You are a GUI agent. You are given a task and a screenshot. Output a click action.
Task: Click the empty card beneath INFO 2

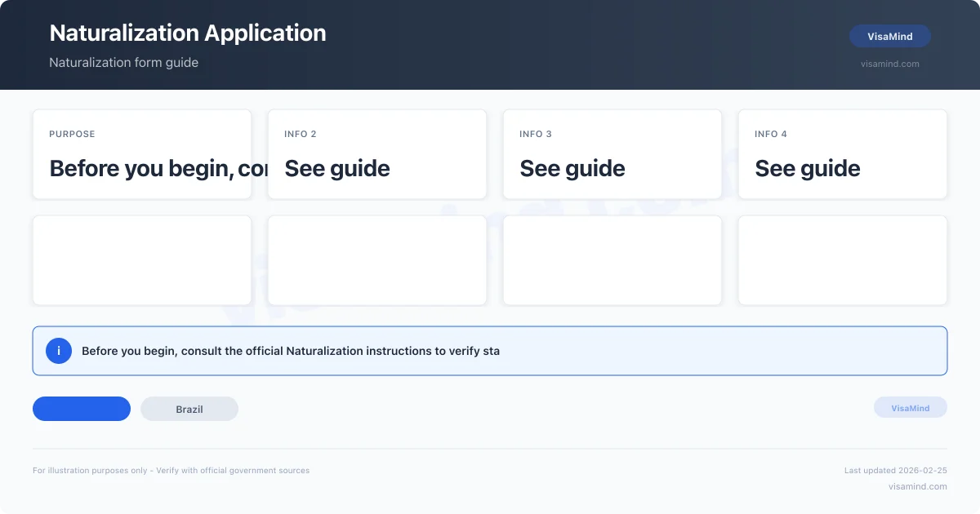click(x=377, y=260)
